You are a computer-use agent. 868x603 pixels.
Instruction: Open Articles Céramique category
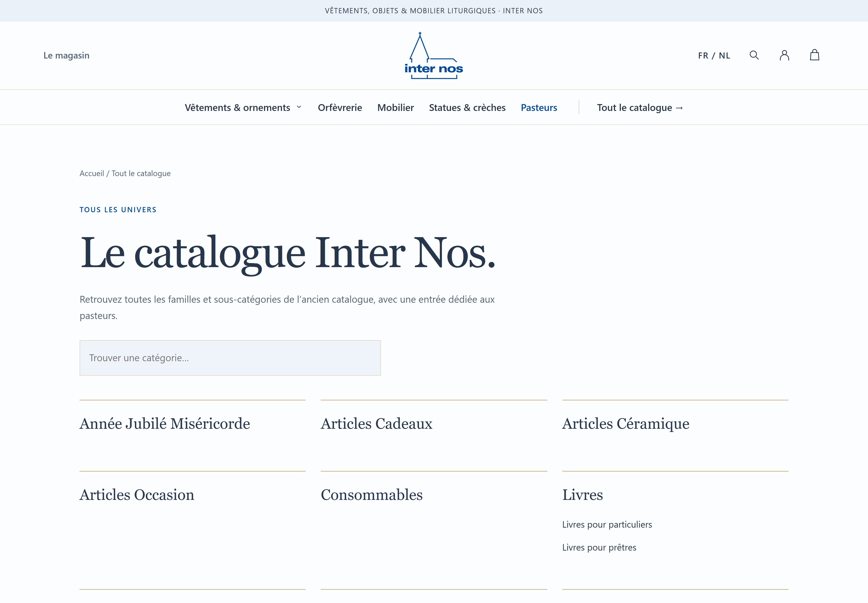click(x=626, y=424)
